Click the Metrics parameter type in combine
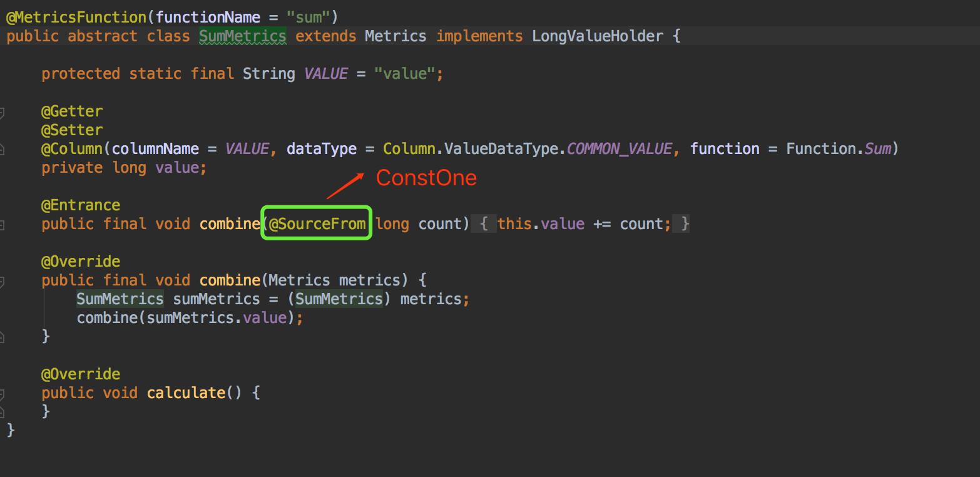 click(x=299, y=280)
